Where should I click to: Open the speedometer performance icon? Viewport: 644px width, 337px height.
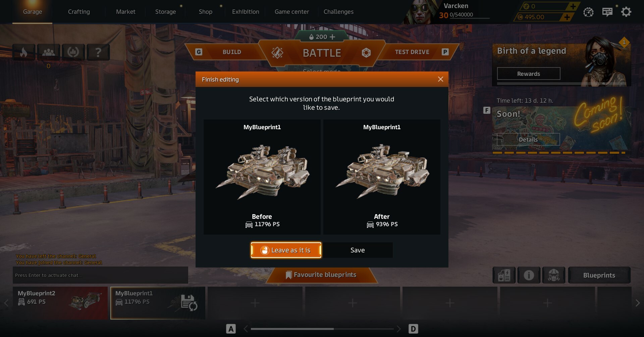[x=588, y=12]
